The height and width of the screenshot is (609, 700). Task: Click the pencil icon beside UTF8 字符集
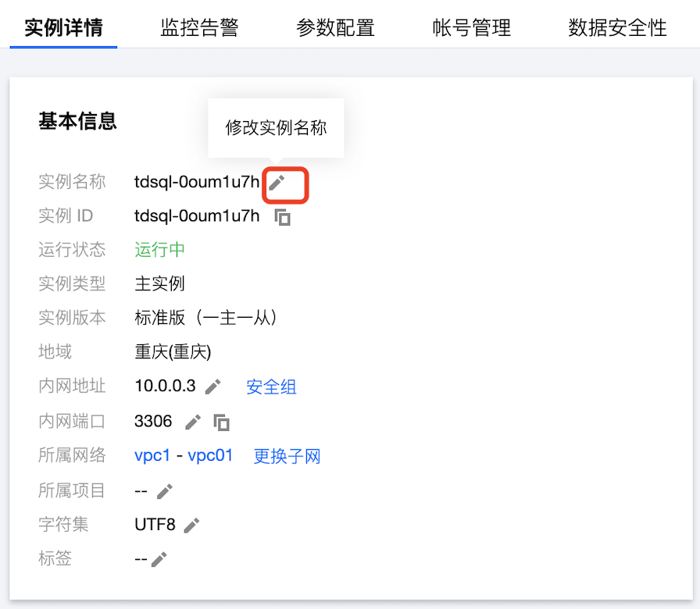(x=191, y=525)
